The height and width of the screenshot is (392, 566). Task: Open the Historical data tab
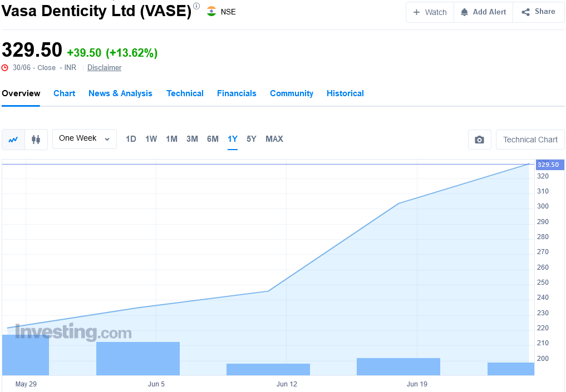[345, 93]
